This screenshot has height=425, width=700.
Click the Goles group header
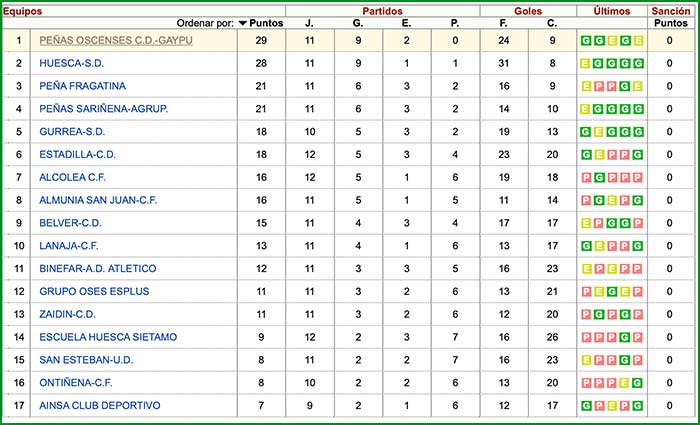528,9
